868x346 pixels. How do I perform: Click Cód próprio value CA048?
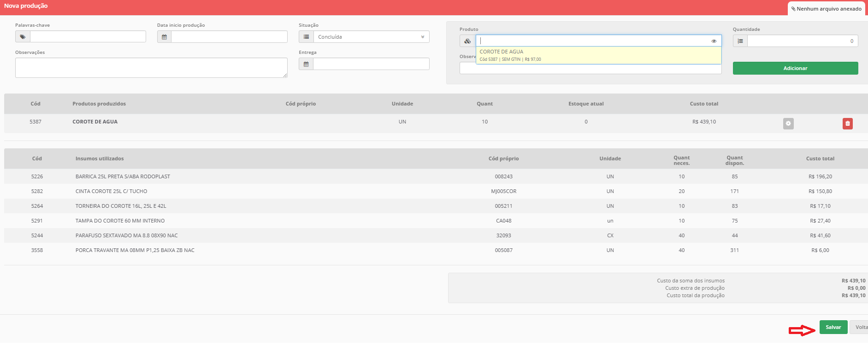coord(503,221)
